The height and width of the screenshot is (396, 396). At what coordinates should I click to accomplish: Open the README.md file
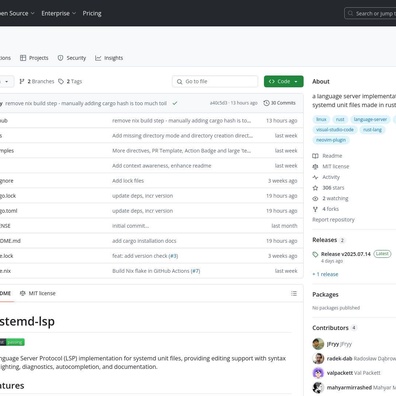[10, 241]
